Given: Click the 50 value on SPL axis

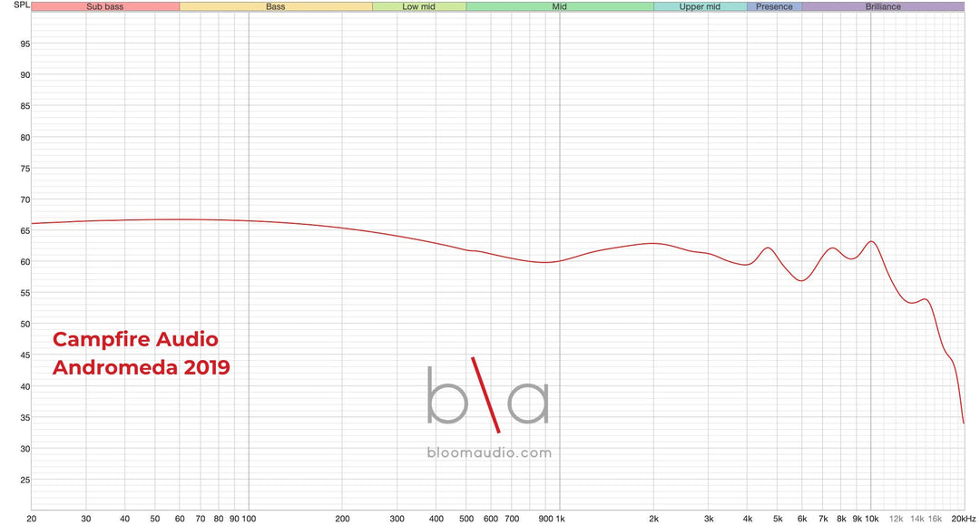Looking at the screenshot, I should [25, 324].
